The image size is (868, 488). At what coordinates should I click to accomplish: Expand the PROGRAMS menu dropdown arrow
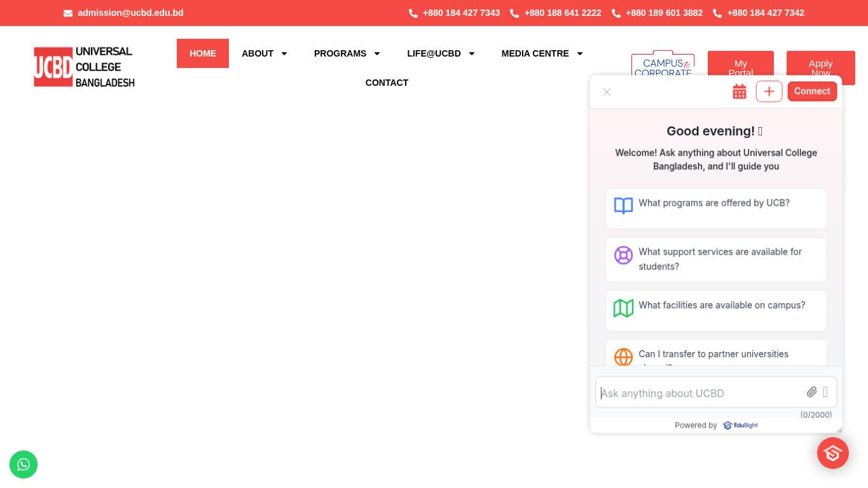tap(377, 53)
